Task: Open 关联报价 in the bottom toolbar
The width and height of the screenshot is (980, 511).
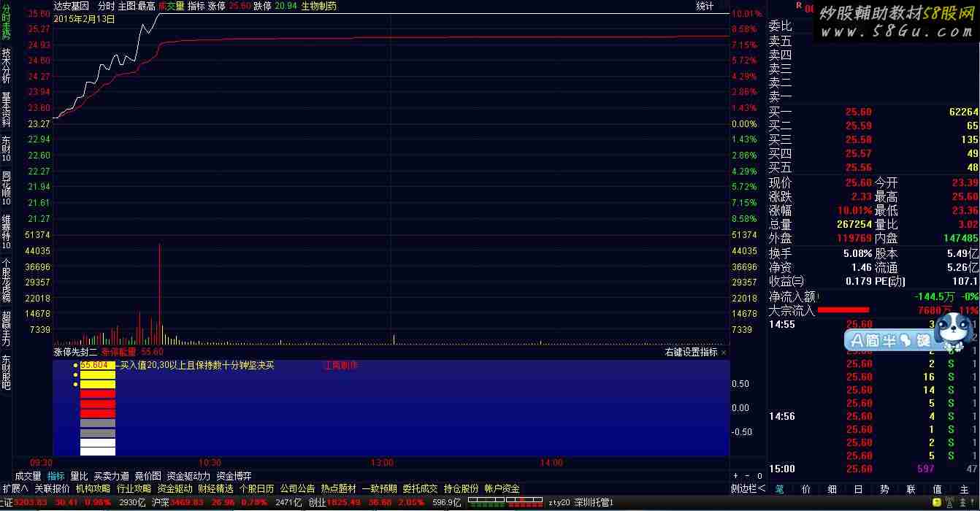Action: tap(53, 488)
